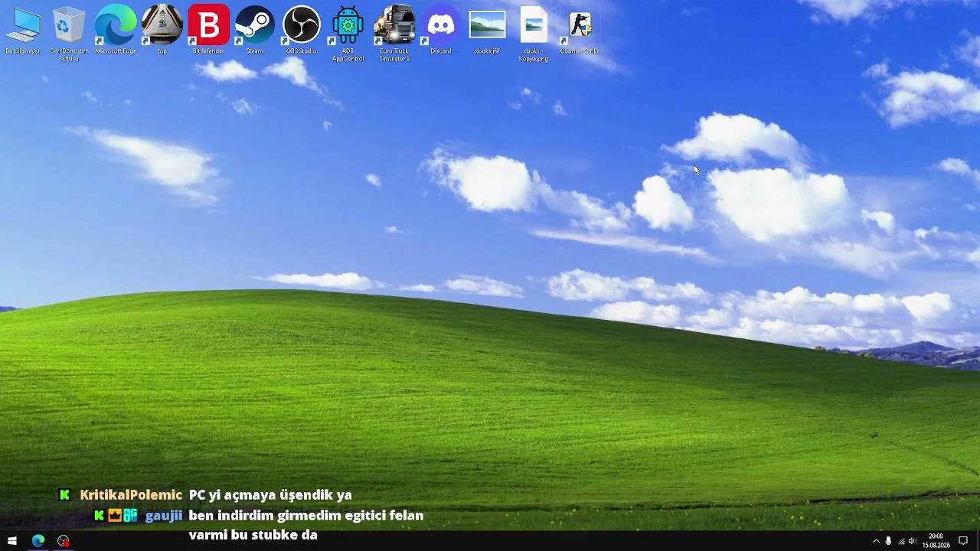Viewport: 980px width, 551px height.
Task: Show hidden system tray icons
Action: (x=876, y=541)
